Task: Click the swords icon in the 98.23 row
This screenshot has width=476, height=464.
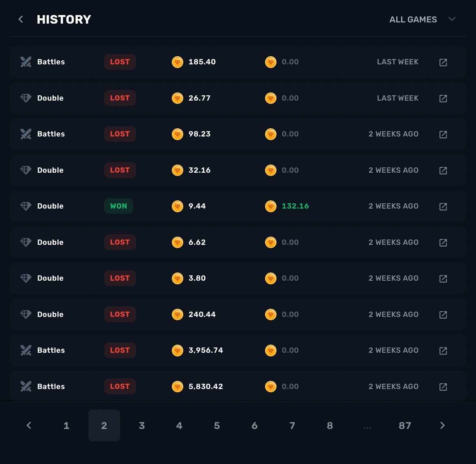Action: coord(26,134)
